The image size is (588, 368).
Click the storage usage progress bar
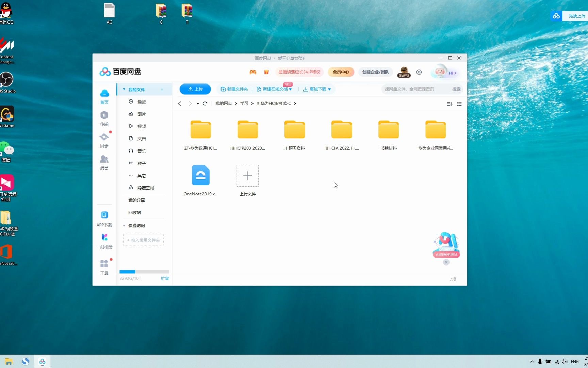pyautogui.click(x=144, y=272)
